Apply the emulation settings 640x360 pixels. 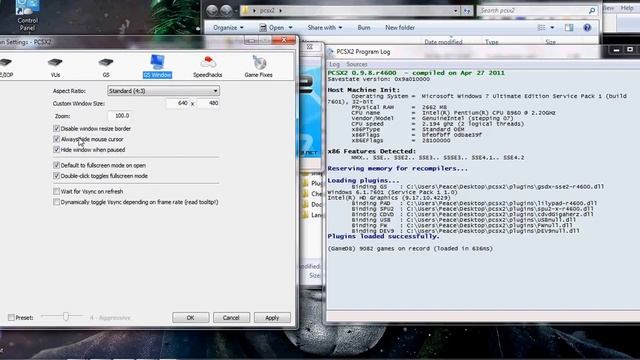coord(272,318)
